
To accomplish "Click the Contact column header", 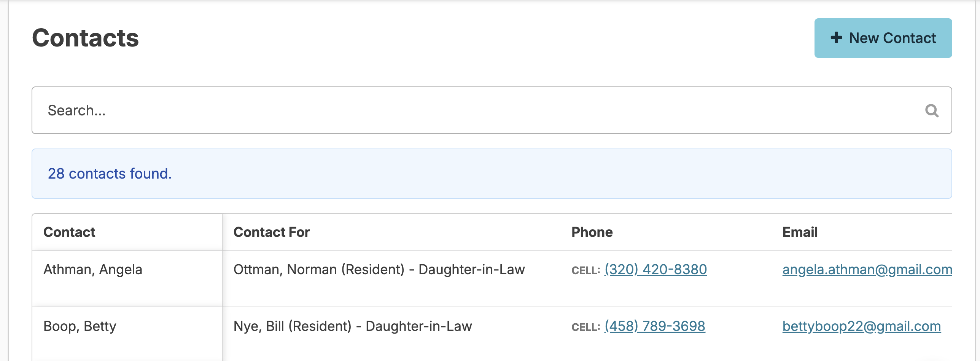I will 69,232.
